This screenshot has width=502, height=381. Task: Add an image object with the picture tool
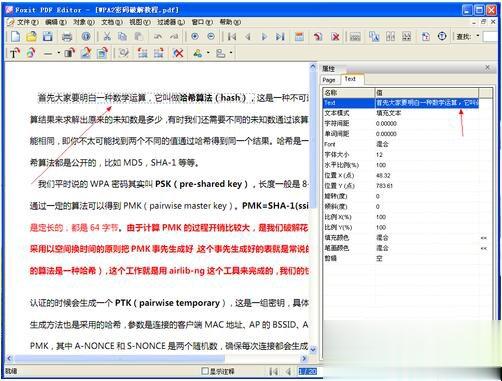pos(86,53)
